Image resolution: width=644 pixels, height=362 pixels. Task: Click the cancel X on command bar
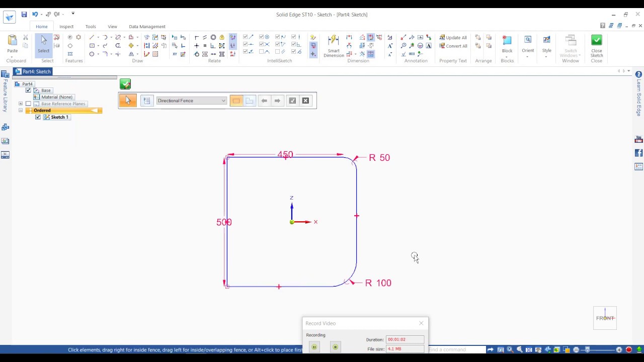(305, 101)
